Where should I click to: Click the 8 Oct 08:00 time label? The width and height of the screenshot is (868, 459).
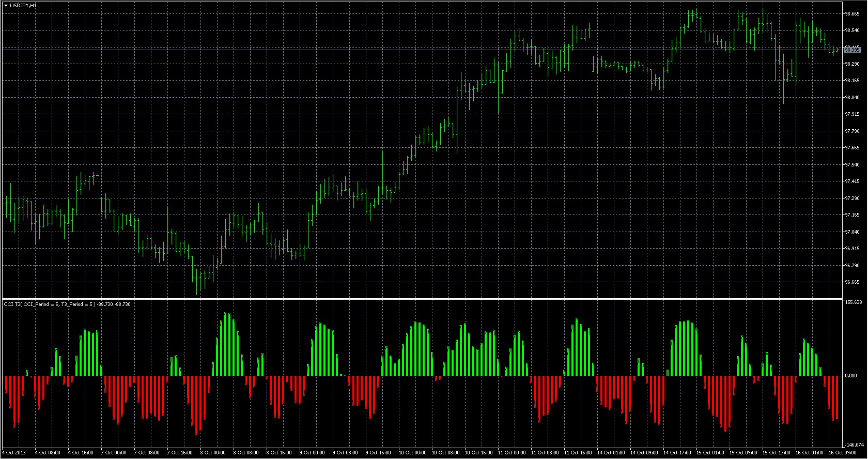pos(246,453)
